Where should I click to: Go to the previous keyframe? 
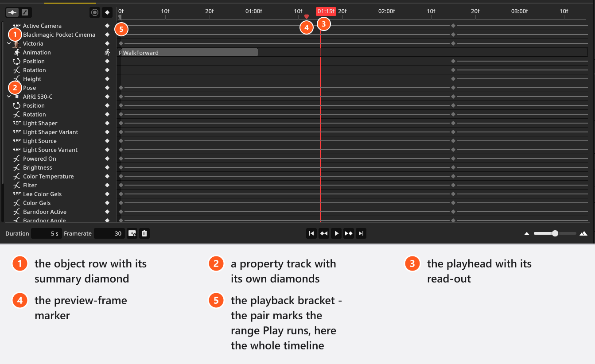click(x=324, y=233)
